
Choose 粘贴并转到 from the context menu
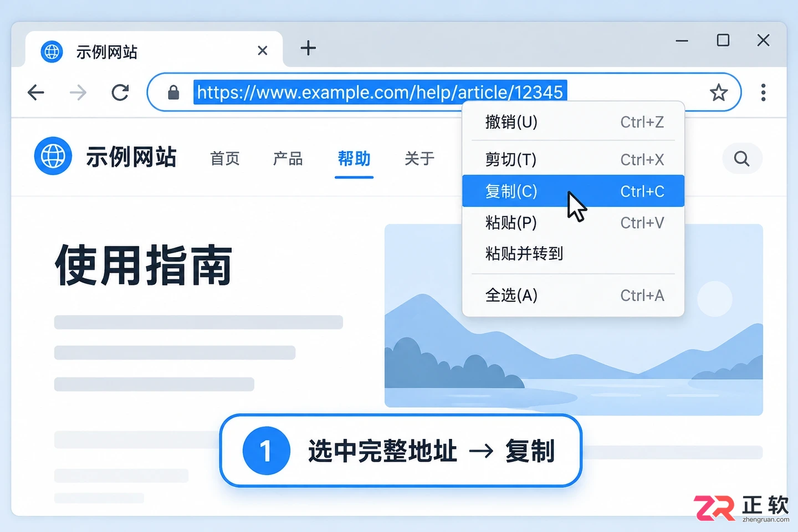[x=574, y=254]
